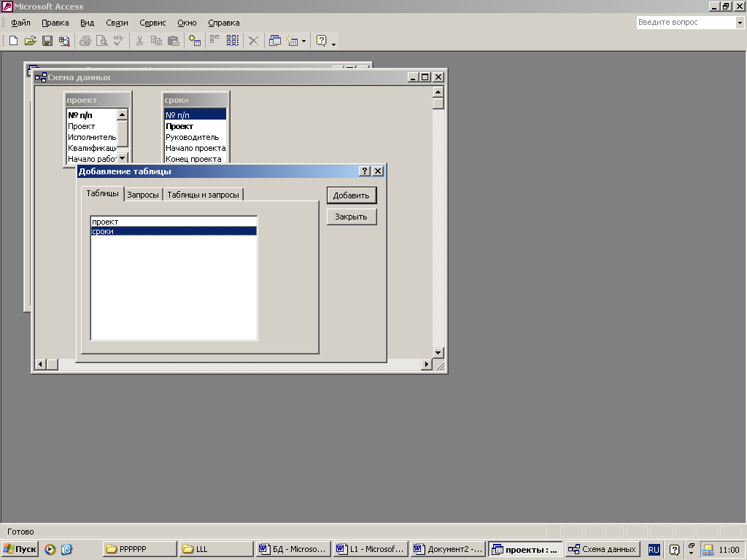Select № п/п field in сроки table
This screenshot has height=560, width=747.
[x=195, y=114]
